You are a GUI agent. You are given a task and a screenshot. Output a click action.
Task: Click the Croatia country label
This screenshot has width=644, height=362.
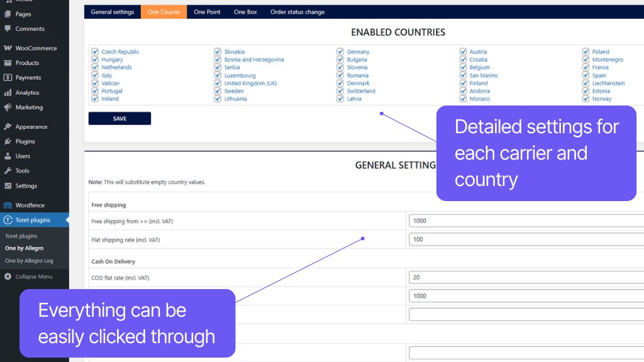coord(479,60)
